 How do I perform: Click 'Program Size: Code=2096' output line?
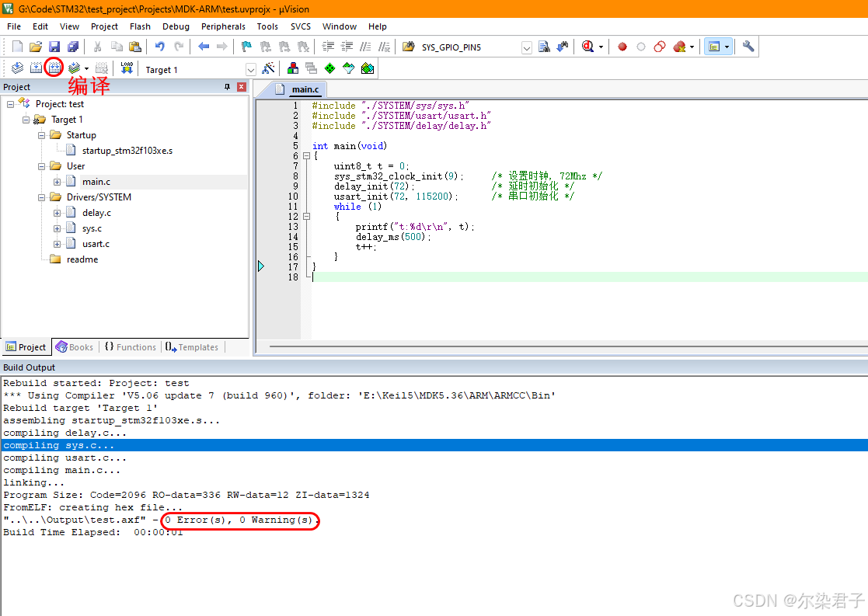coord(186,495)
